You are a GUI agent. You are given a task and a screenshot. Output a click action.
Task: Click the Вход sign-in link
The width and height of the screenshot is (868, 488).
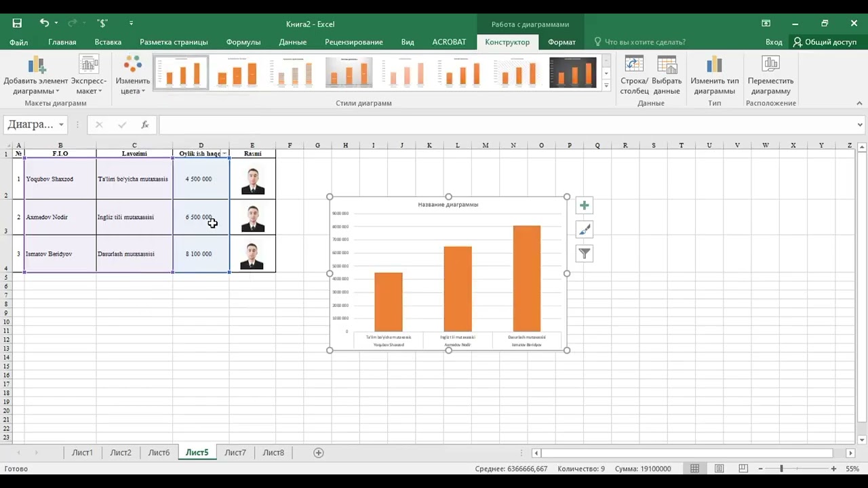774,42
